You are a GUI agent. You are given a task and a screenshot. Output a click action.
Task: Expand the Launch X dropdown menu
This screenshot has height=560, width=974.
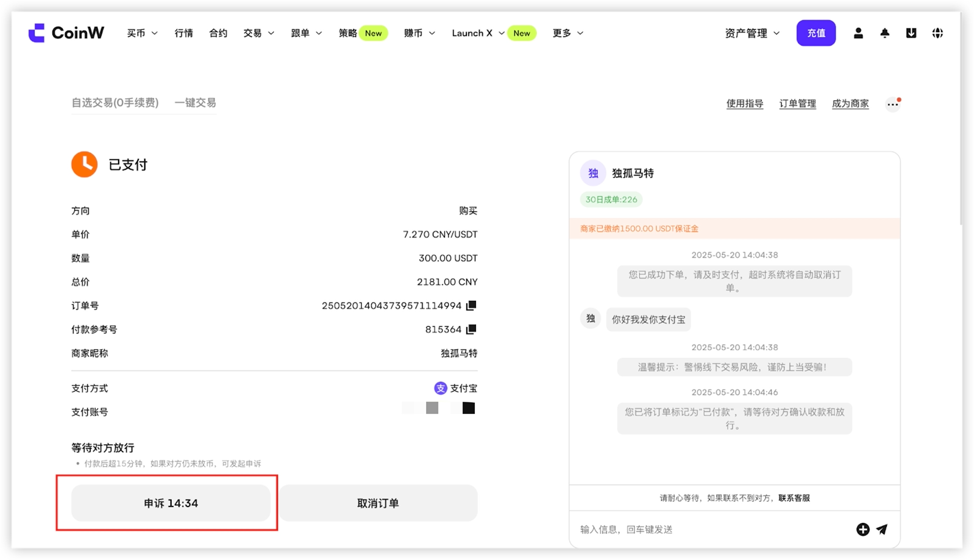[x=478, y=33]
